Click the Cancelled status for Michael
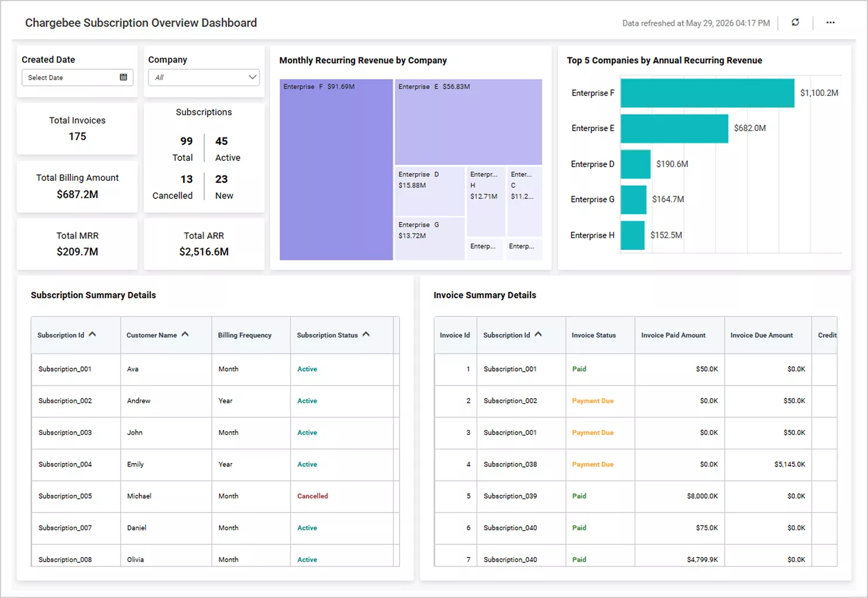This screenshot has width=868, height=598. pos(312,496)
